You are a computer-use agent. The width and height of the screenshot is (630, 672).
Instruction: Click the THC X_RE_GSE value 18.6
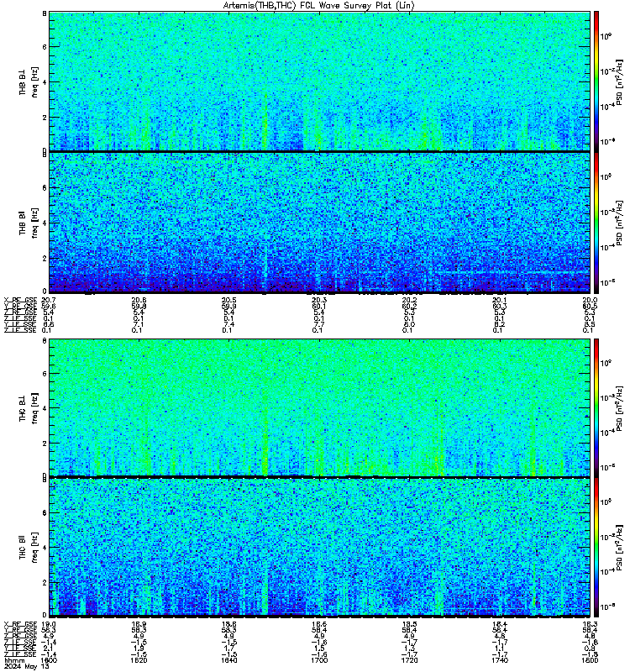point(319,624)
